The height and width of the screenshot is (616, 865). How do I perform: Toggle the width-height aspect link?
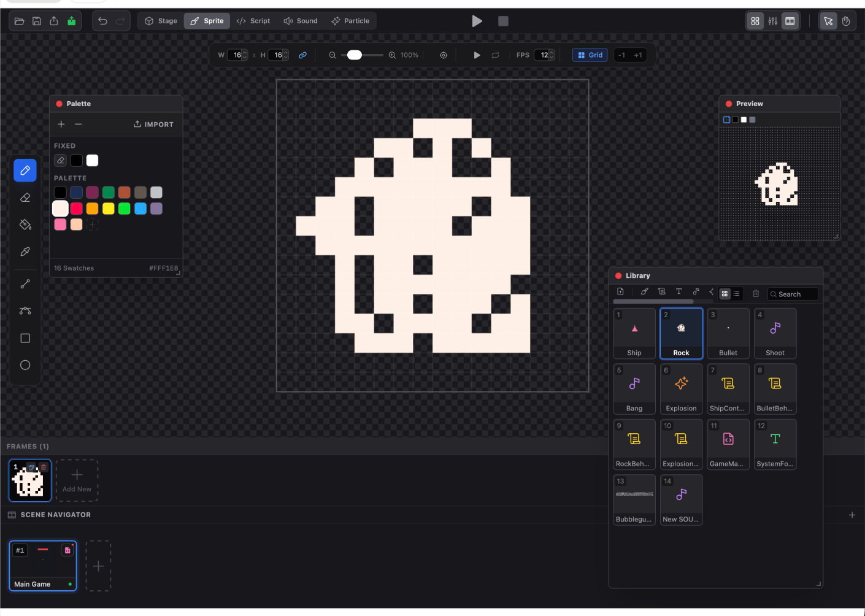coord(302,55)
